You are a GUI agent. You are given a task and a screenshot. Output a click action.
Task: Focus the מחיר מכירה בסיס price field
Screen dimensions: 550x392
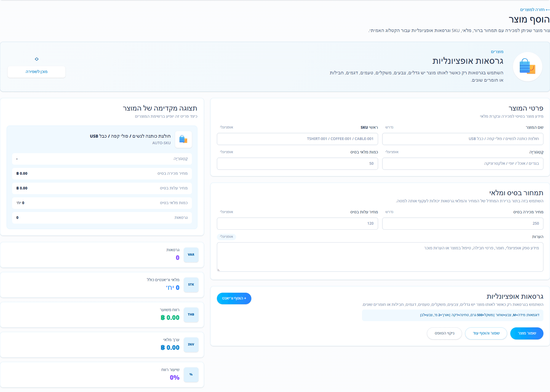tap(463, 224)
